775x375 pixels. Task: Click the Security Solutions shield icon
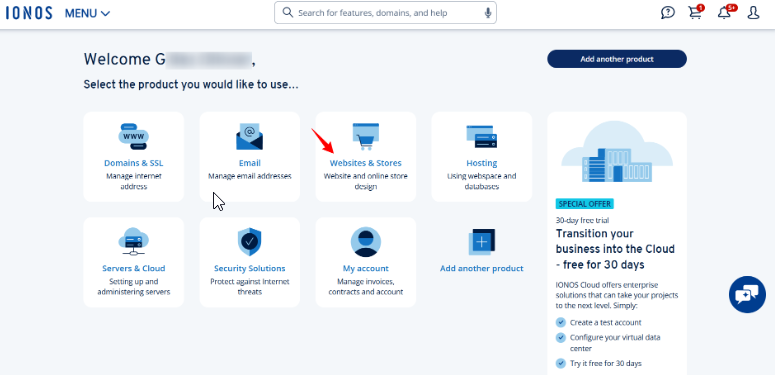(x=250, y=242)
